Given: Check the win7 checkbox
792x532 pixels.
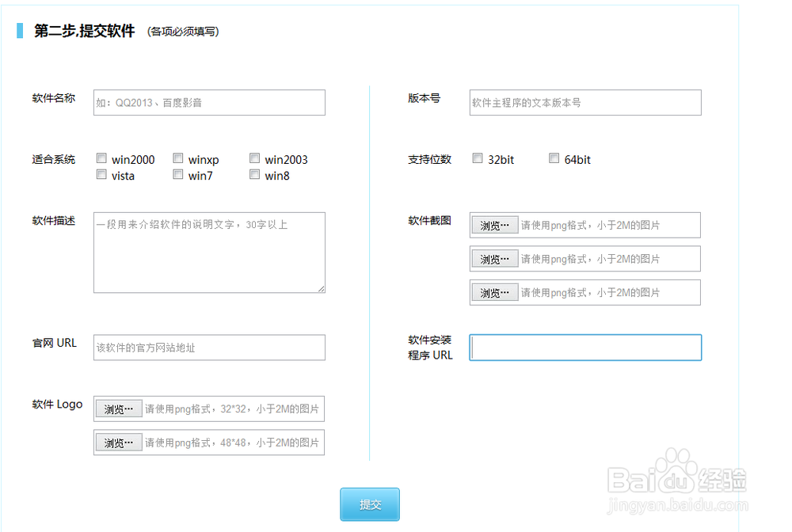Looking at the screenshot, I should pyautogui.click(x=178, y=174).
